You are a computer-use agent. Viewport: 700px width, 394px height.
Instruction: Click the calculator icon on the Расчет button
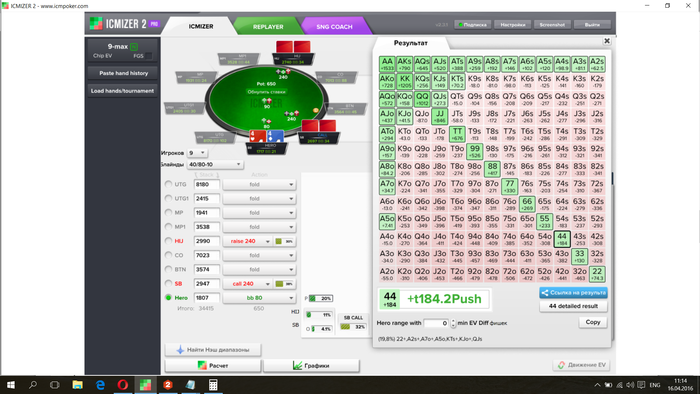point(202,365)
